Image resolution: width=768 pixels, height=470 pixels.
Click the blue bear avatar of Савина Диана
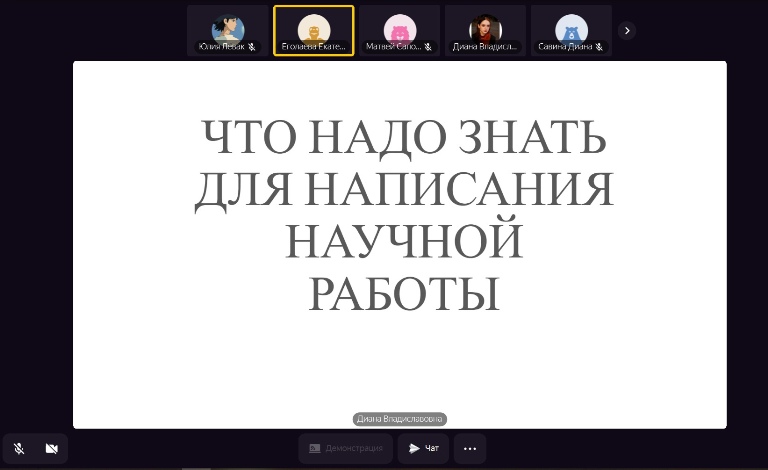[x=571, y=27]
